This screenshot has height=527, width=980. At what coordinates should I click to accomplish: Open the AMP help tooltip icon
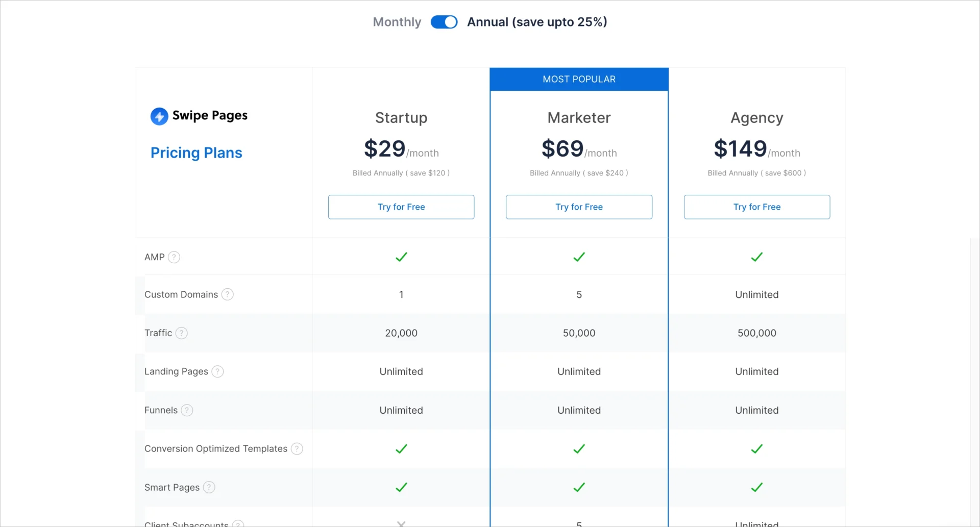(175, 257)
